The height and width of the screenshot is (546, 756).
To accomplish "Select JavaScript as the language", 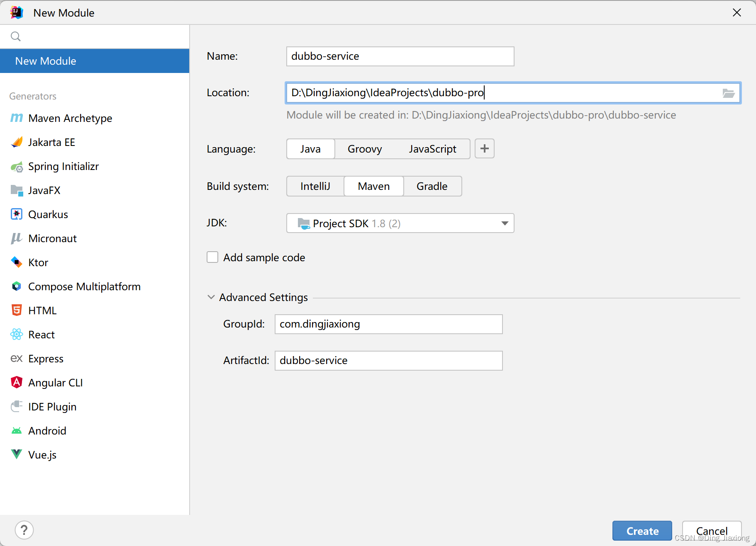I will click(x=432, y=149).
